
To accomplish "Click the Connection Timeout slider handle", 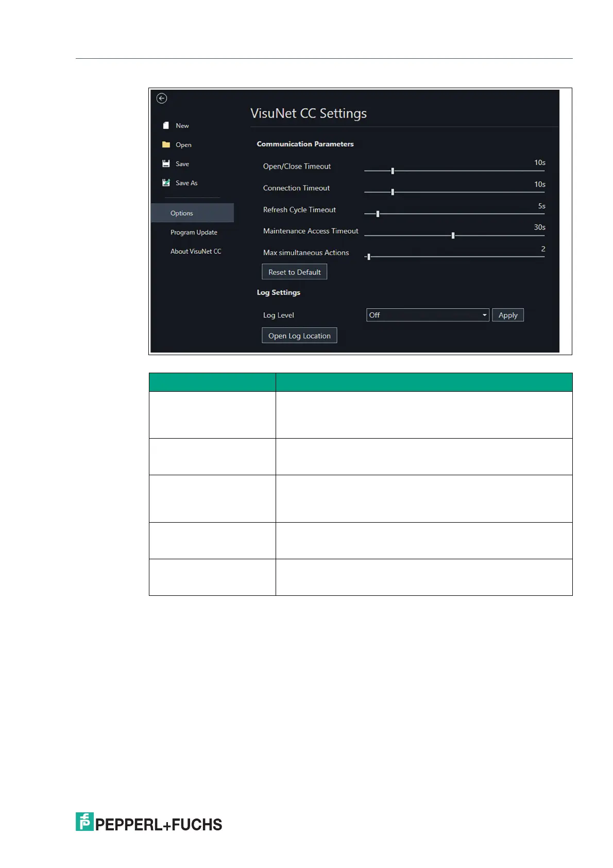I will pyautogui.click(x=393, y=192).
